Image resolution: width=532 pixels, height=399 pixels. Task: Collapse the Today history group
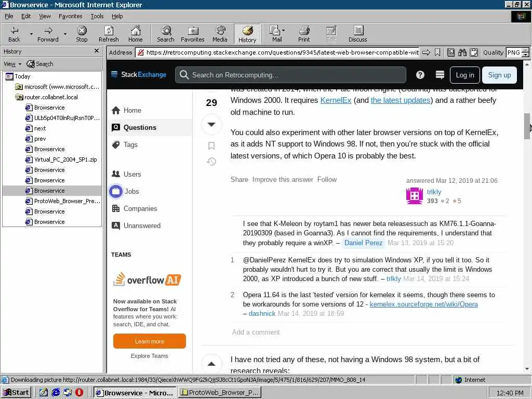click(18, 76)
